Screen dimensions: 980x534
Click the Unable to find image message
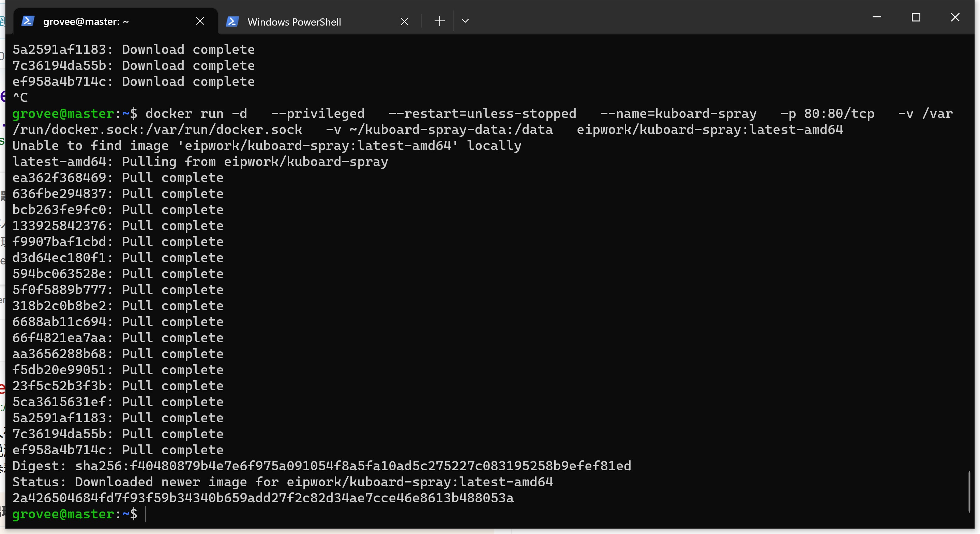click(267, 146)
